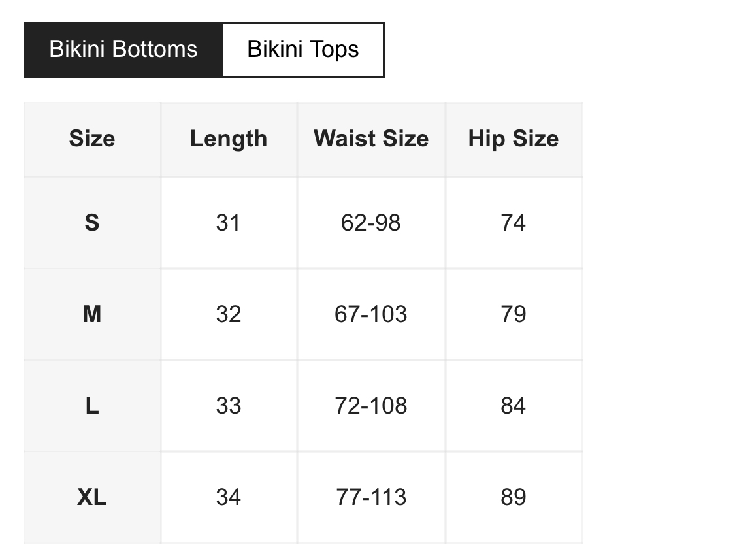Click the length value 33
The image size is (735, 560).
click(x=229, y=406)
